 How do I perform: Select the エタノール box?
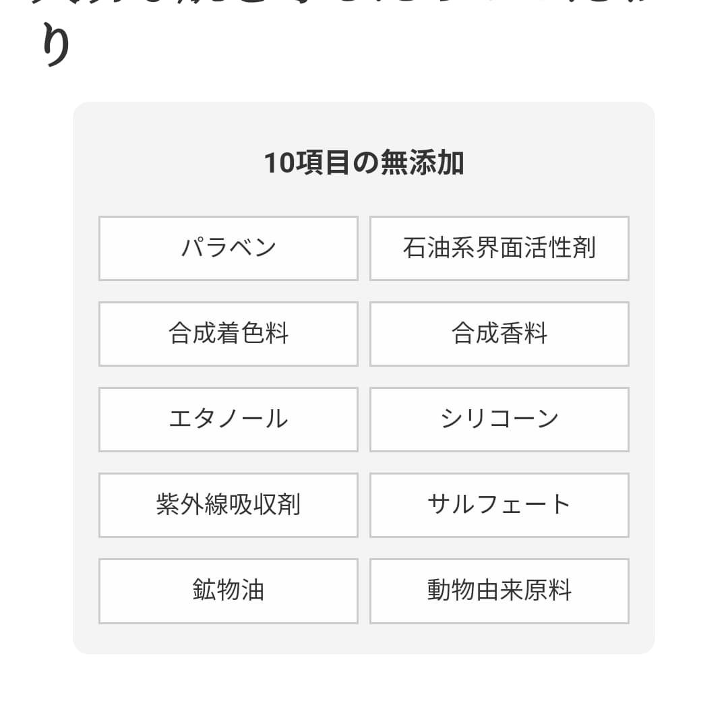click(x=229, y=419)
